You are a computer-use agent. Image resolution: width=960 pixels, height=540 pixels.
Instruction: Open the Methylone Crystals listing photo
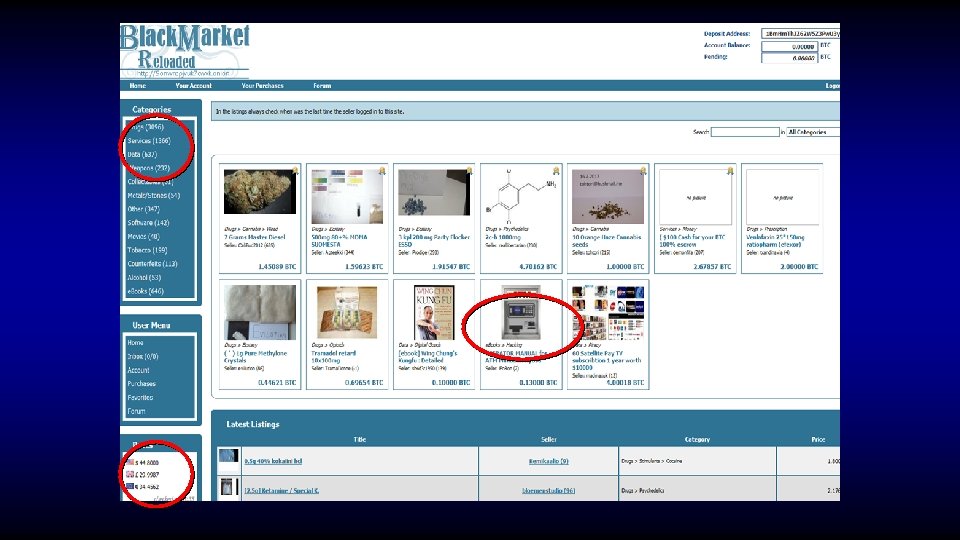[260, 312]
